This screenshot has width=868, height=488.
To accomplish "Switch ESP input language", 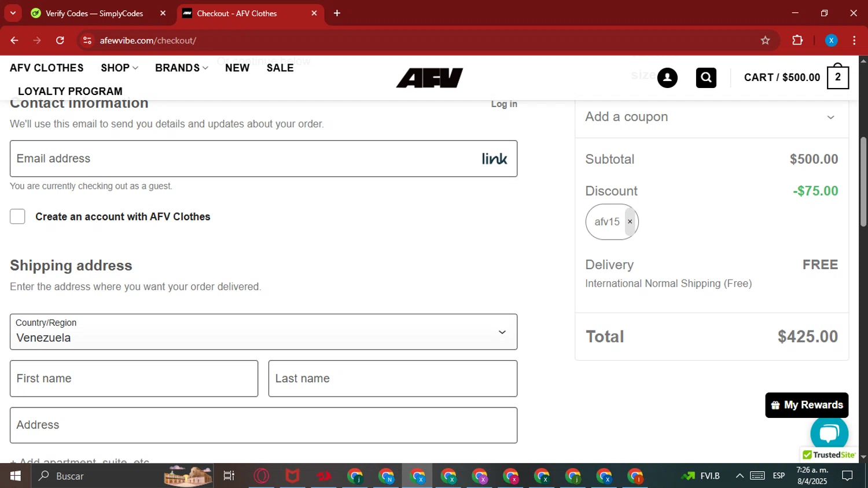I will pos(779,476).
